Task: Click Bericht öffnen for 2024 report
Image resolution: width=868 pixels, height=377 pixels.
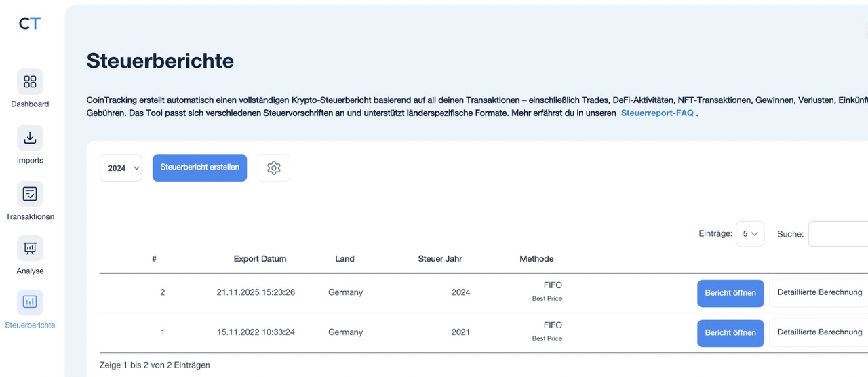Action: [730, 293]
